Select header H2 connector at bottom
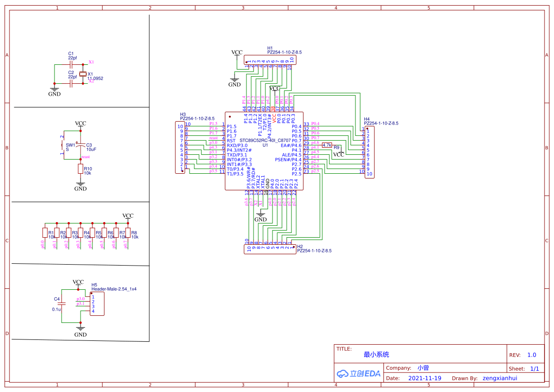Screen dimensions: 554x392 point(270,249)
